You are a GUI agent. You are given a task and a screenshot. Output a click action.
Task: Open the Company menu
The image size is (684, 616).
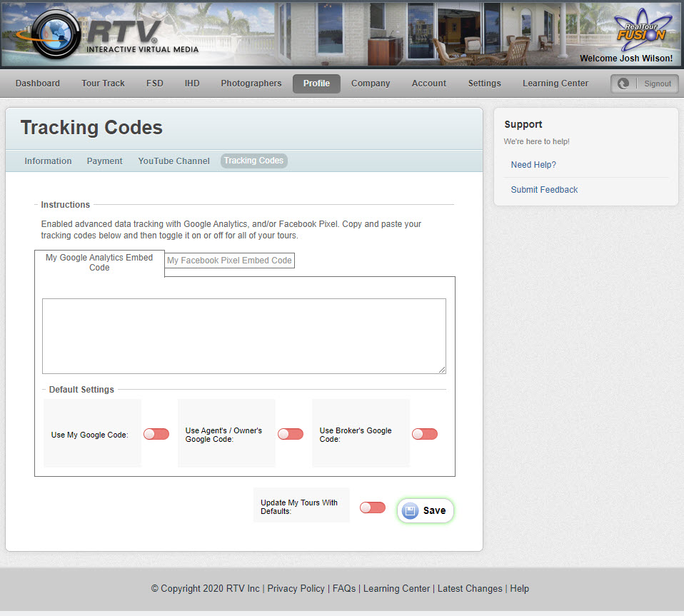(x=371, y=84)
